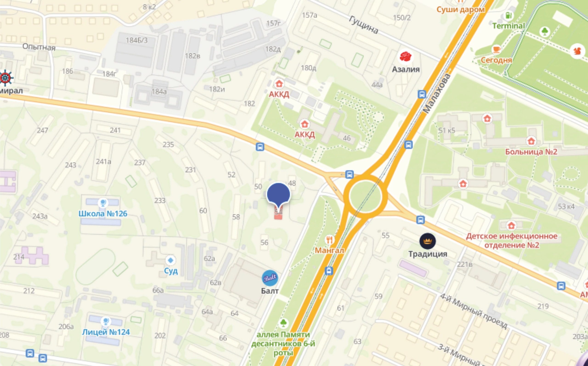Click the green roundabout center
This screenshot has height=366, width=588.
pyautogui.click(x=365, y=196)
